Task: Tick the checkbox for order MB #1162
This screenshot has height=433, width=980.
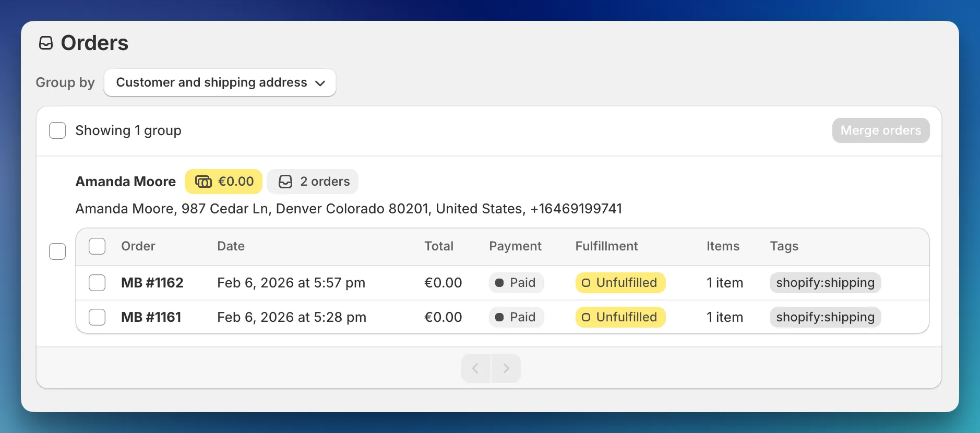Action: (97, 283)
